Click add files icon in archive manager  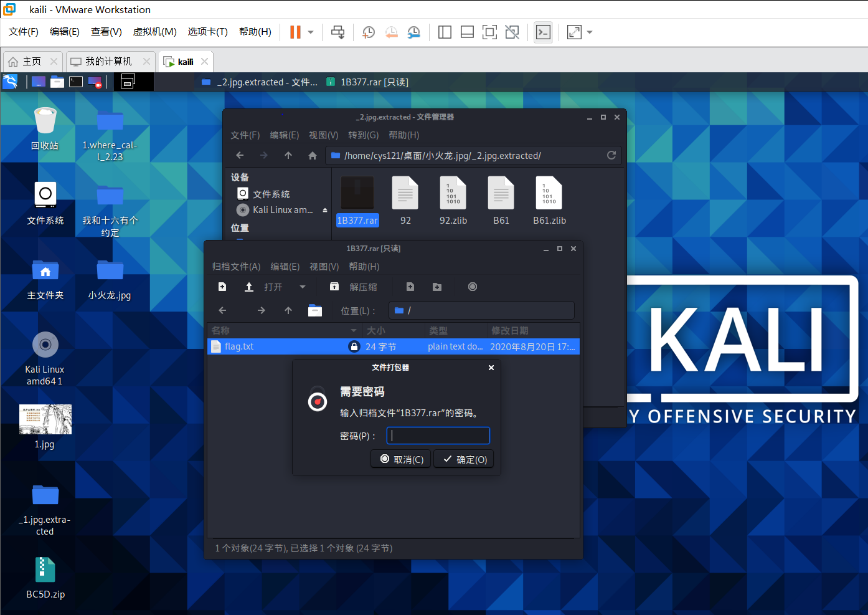(x=410, y=287)
